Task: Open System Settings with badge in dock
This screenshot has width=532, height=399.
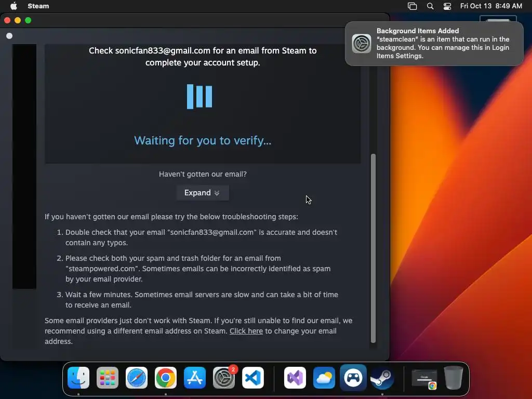Action: (x=224, y=378)
